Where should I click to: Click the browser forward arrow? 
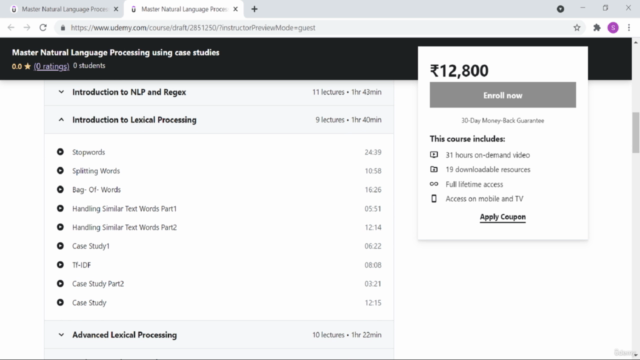click(27, 28)
